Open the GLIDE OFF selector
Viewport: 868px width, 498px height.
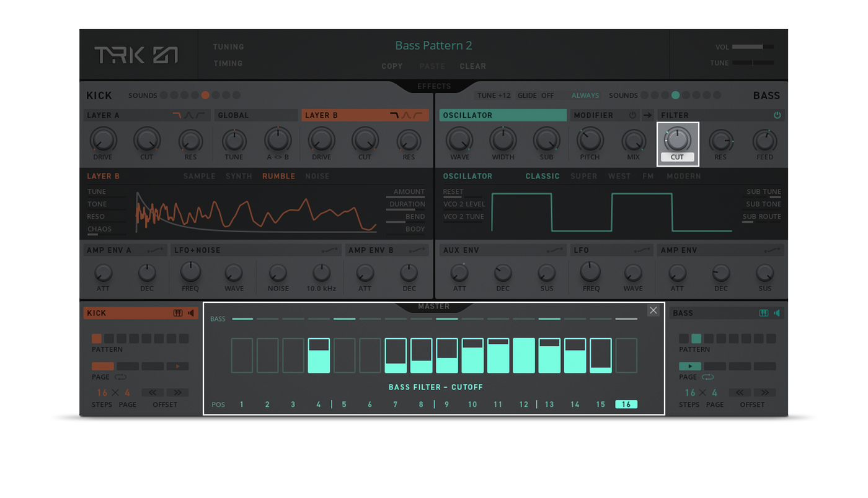(536, 95)
